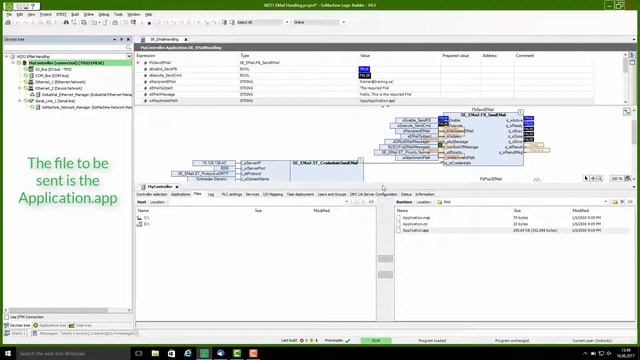Open the Project menu
Viewport: 640px width, 360px height.
tap(45, 14)
